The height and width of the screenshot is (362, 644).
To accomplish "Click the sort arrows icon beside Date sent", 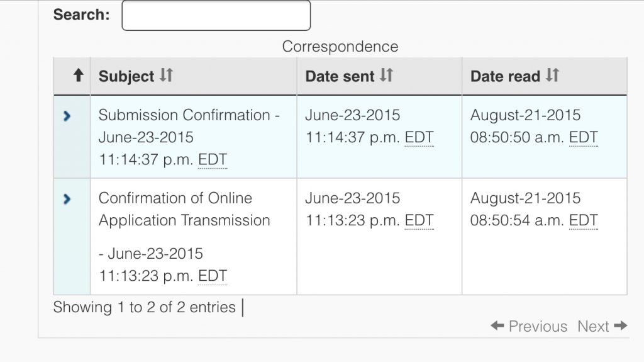I will tap(387, 76).
